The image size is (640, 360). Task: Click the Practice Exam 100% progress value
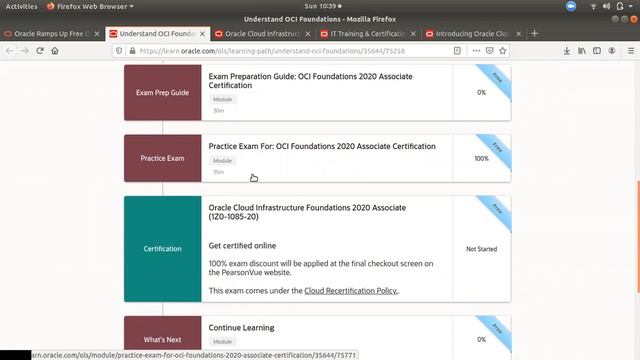tap(482, 158)
